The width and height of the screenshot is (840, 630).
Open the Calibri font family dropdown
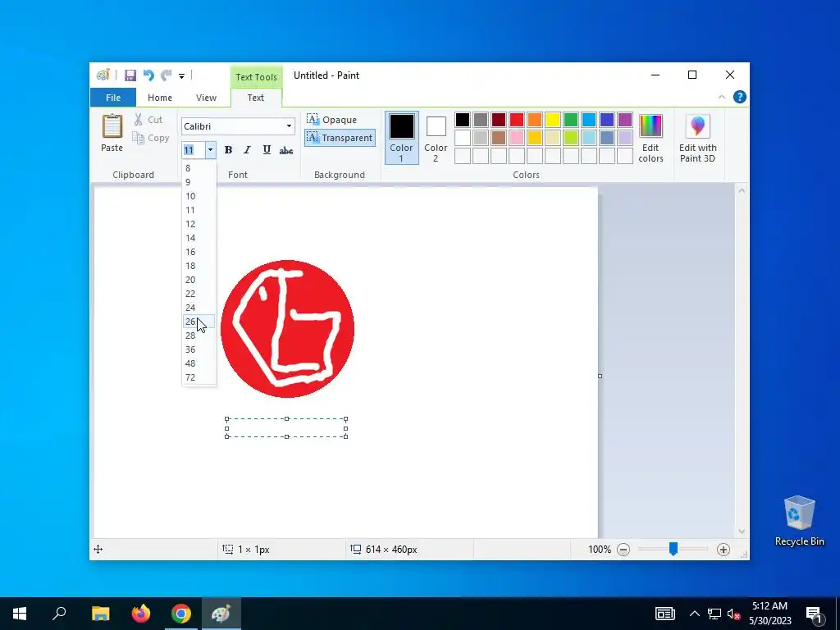289,126
